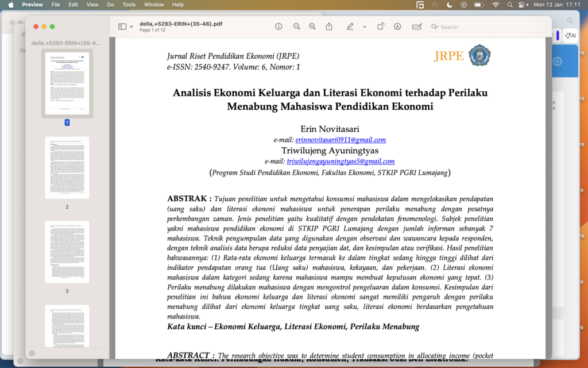Image resolution: width=588 pixels, height=368 pixels.
Task: Open the document info inspector
Action: [279, 26]
